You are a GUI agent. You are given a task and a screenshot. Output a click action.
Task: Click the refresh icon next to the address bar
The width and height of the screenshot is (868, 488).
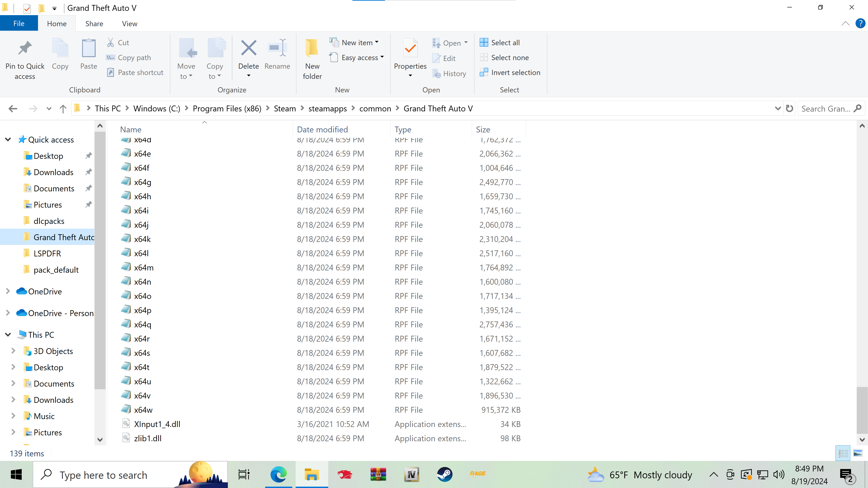[x=789, y=108]
